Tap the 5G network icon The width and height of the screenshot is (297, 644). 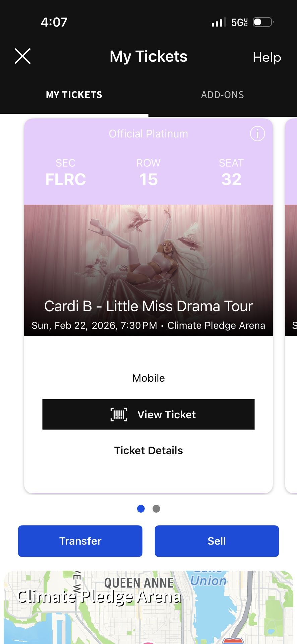tap(239, 22)
